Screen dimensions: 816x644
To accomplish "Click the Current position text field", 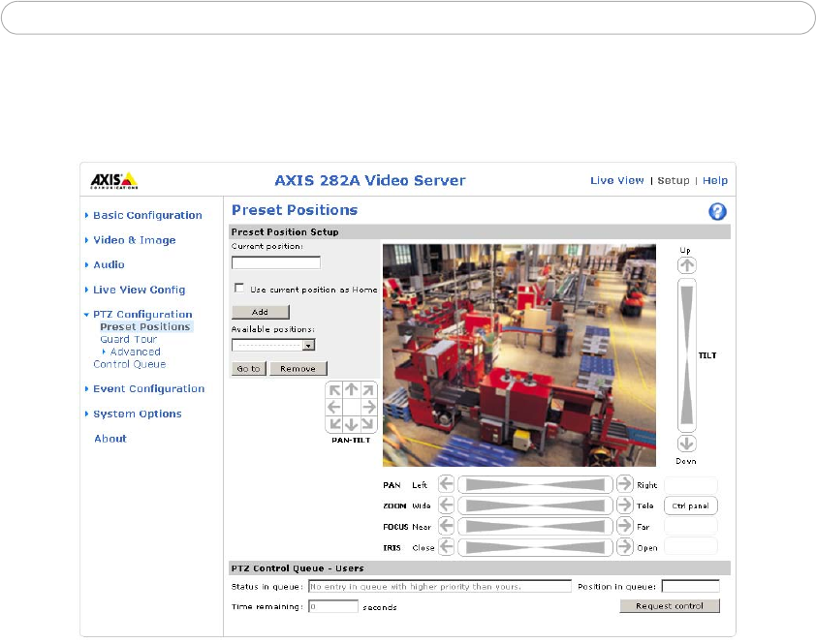I will tap(276, 262).
